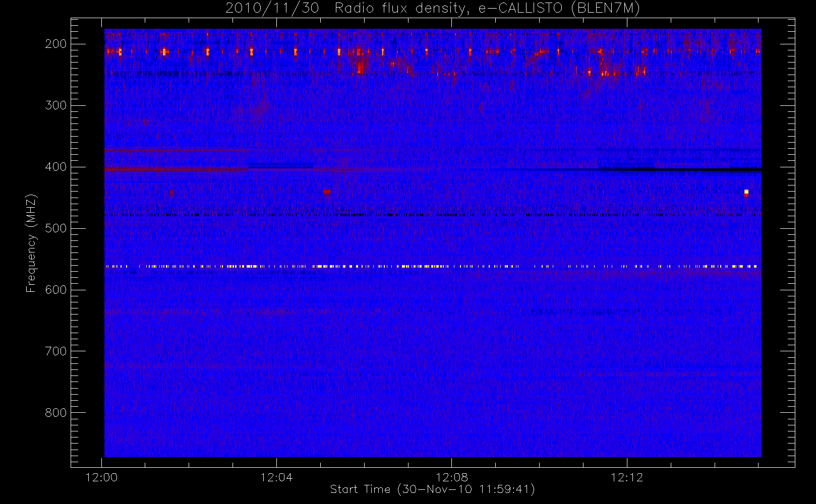The height and width of the screenshot is (504, 816).
Task: Click the 300 frequency tick label
Action: 56,105
